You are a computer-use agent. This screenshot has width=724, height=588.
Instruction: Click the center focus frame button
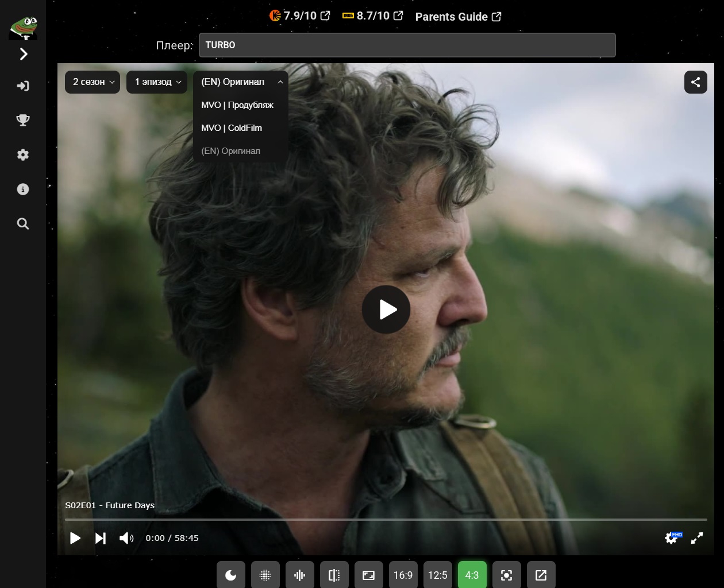507,575
